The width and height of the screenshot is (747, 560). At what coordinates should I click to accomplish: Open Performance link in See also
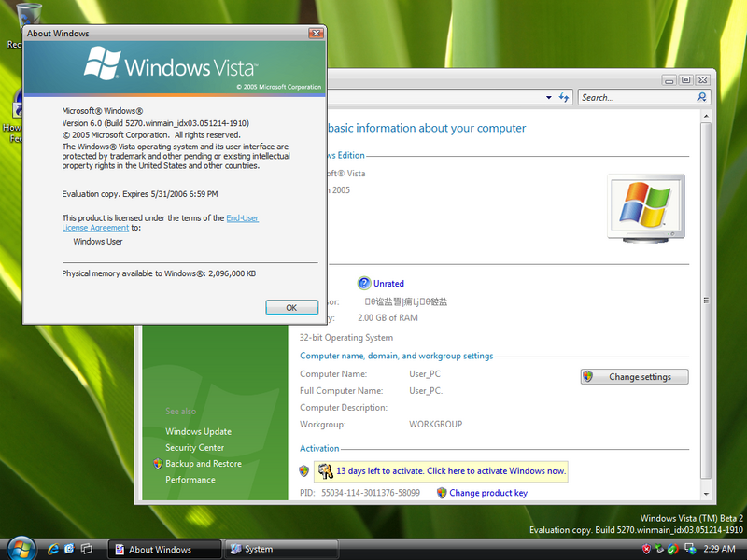pos(190,480)
